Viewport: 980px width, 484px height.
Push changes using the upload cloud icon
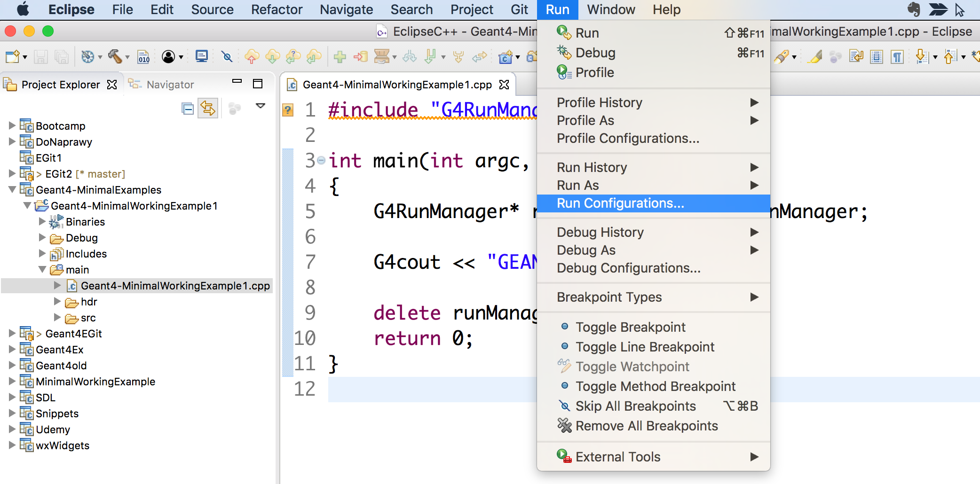point(253,56)
